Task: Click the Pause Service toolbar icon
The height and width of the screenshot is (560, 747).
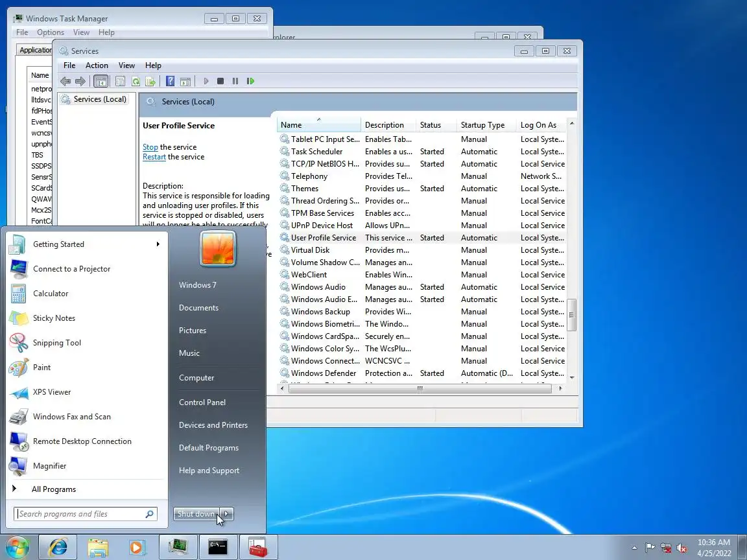Action: [235, 82]
